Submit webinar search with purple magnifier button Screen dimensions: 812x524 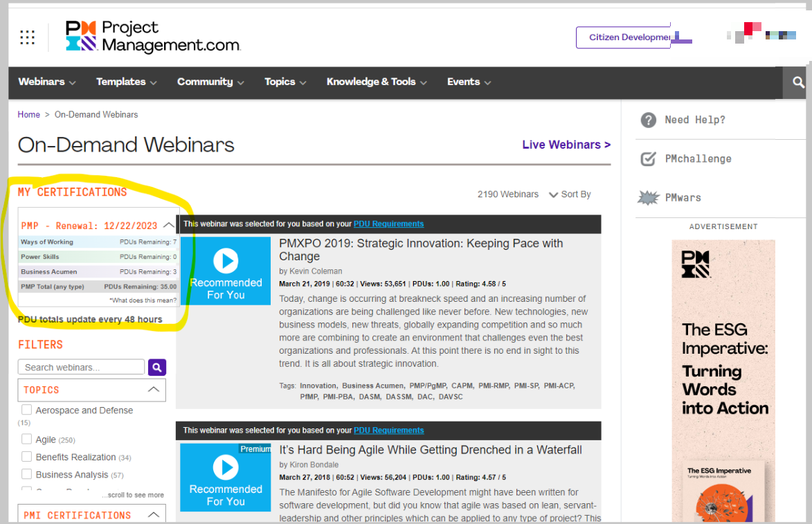pyautogui.click(x=157, y=367)
